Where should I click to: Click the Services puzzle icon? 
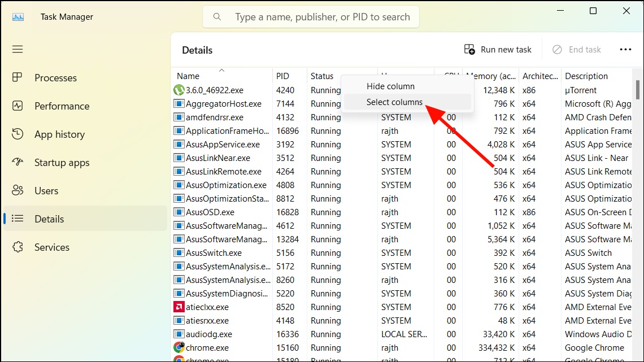(x=18, y=247)
